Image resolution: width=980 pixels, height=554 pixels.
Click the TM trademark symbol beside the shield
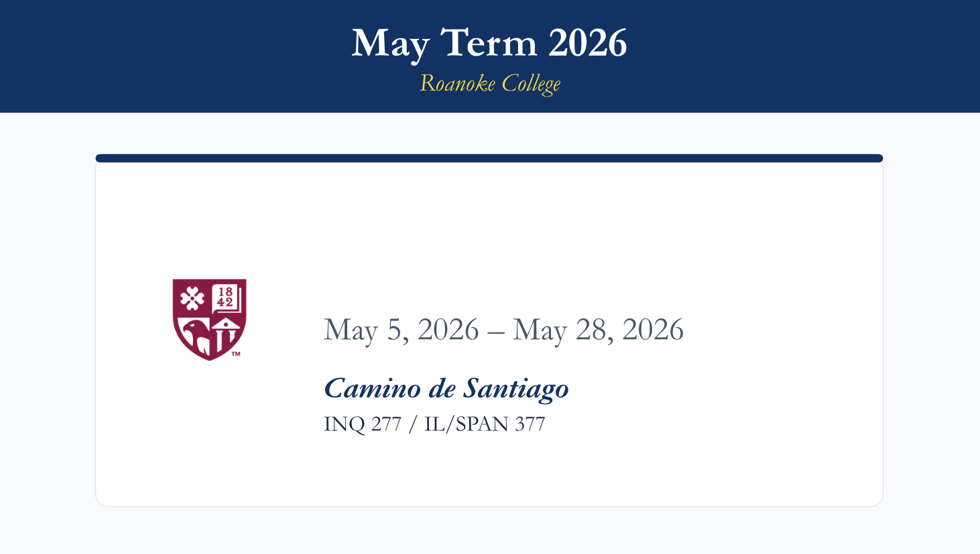(236, 354)
